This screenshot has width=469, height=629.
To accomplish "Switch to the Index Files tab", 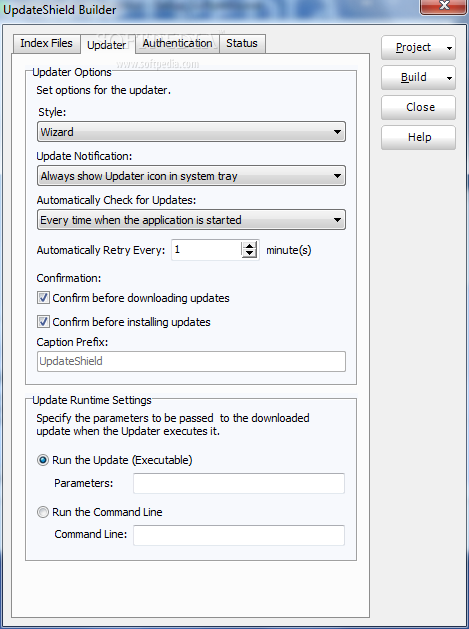I will 47,43.
